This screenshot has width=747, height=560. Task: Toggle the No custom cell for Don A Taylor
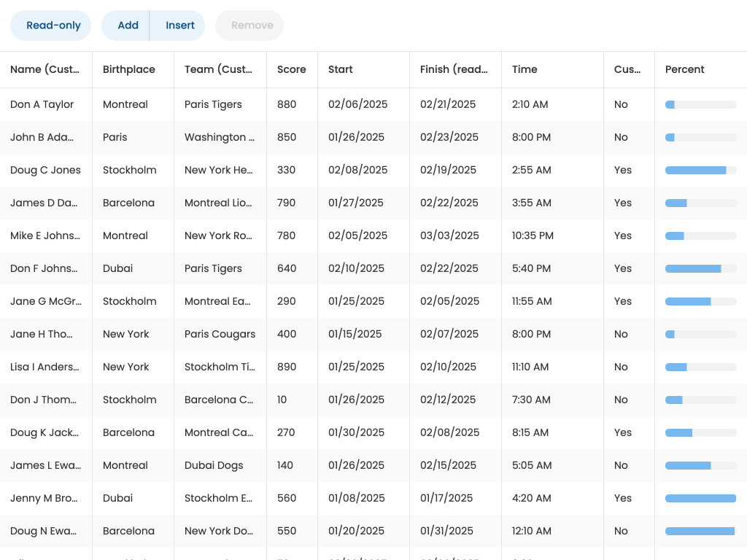(x=621, y=104)
